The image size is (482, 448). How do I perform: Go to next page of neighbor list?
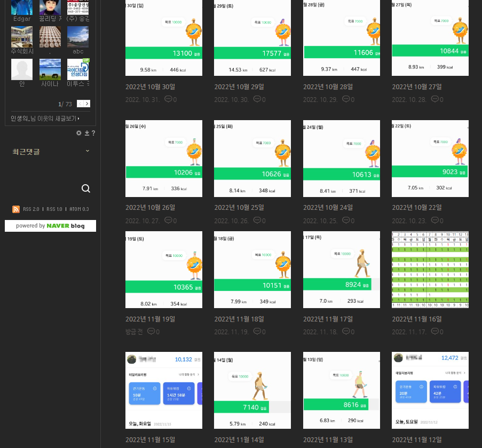tap(87, 104)
